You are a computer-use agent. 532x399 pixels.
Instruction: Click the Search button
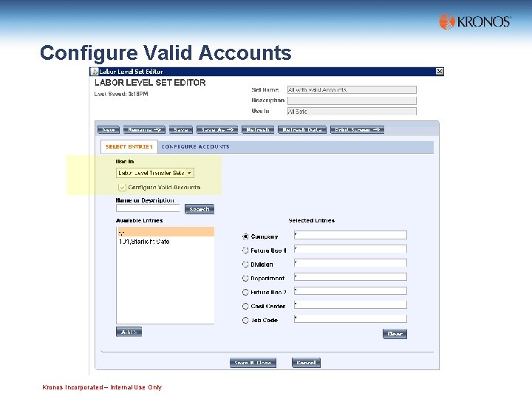coord(199,209)
